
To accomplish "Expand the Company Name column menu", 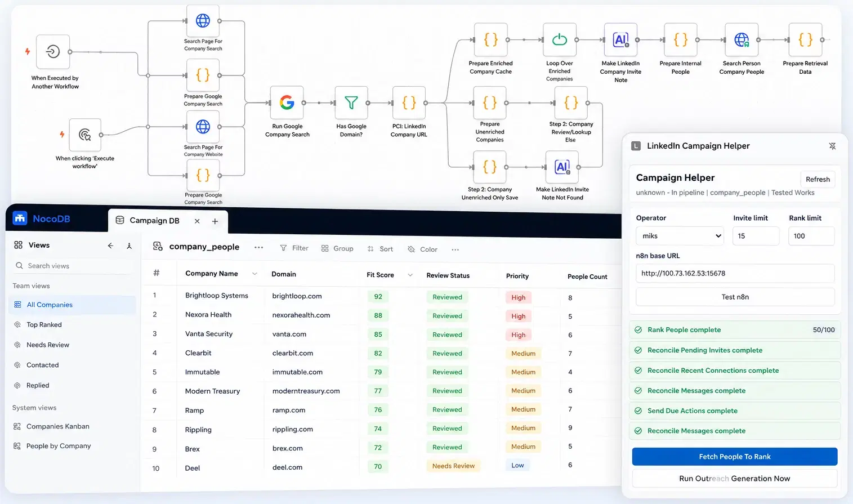I will [x=254, y=274].
